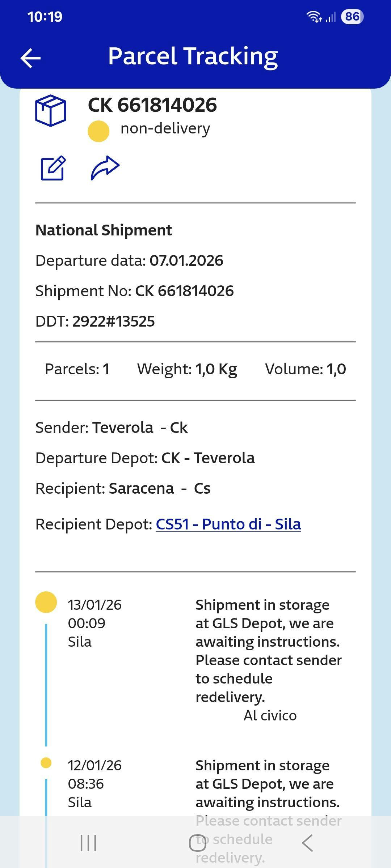The height and width of the screenshot is (868, 391).
Task: Tap the CK 661814026 tracking number heading
Action: 152,105
